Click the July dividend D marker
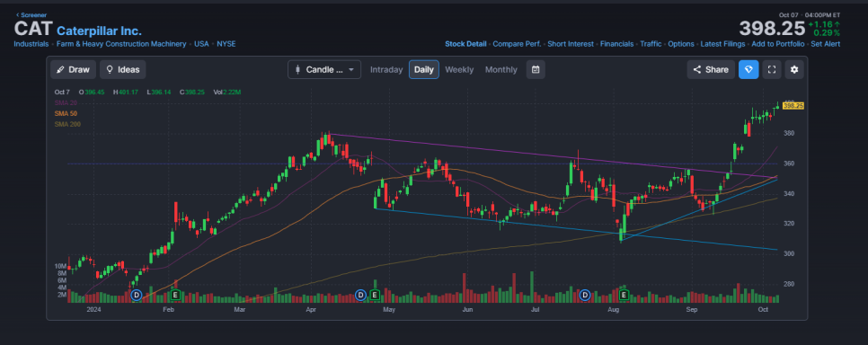Screen dimensions: 868x345 tap(585, 296)
